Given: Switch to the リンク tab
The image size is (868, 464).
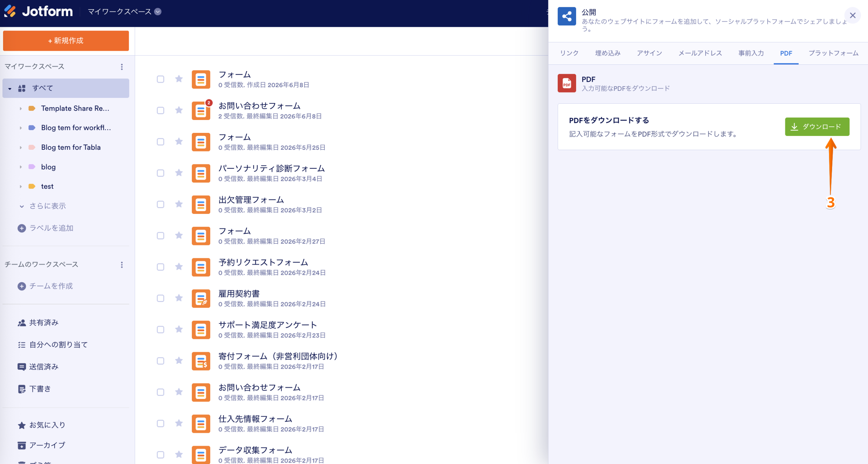Looking at the screenshot, I should 569,53.
